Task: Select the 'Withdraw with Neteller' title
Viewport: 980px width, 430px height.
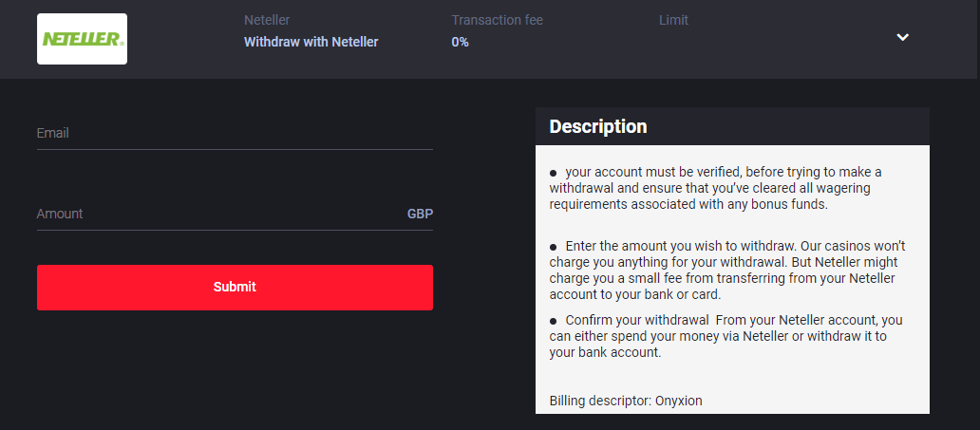Action: 311,42
